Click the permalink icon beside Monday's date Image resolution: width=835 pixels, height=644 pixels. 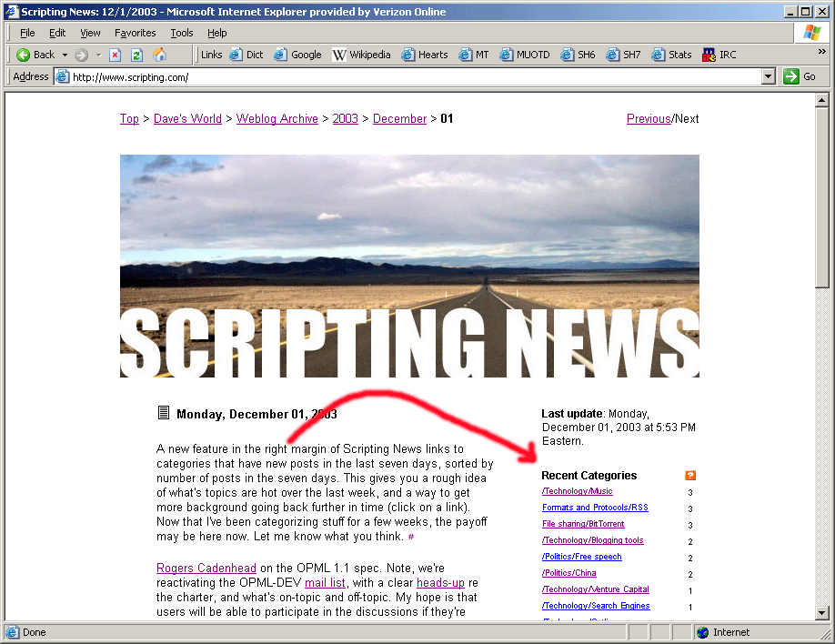point(164,413)
